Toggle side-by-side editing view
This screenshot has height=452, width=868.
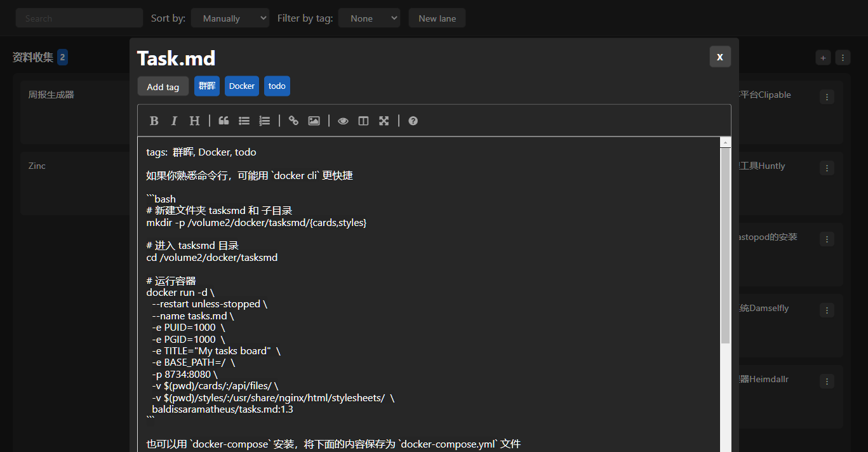coord(363,121)
